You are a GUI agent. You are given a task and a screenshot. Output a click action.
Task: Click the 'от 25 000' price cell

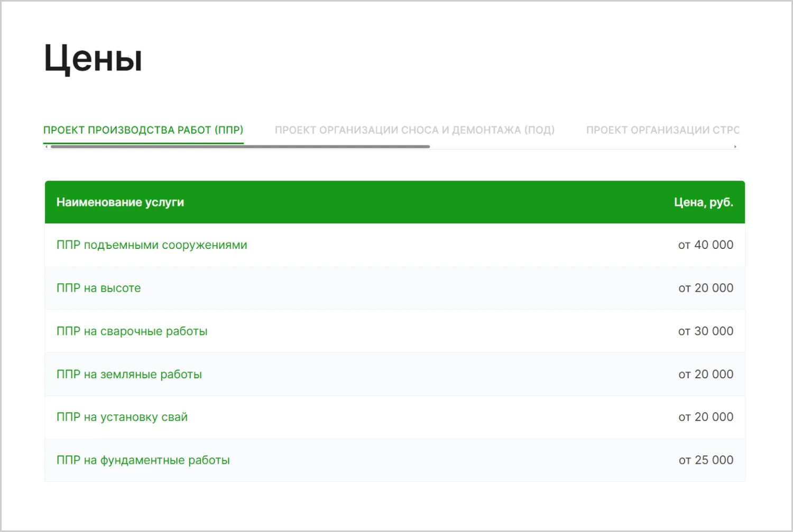pyautogui.click(x=706, y=460)
